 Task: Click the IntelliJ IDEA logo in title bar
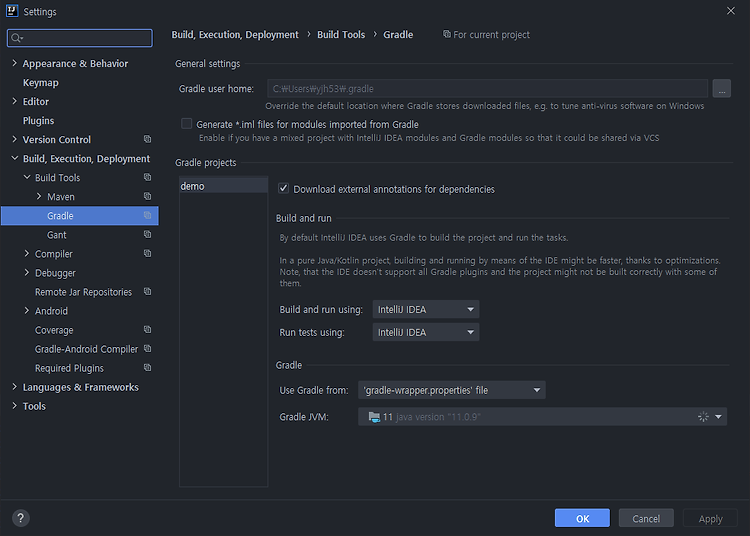click(12, 11)
